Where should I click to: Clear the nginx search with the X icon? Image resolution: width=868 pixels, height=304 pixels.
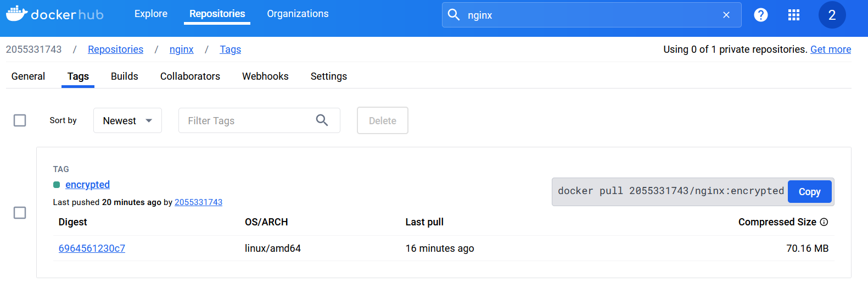coord(726,15)
